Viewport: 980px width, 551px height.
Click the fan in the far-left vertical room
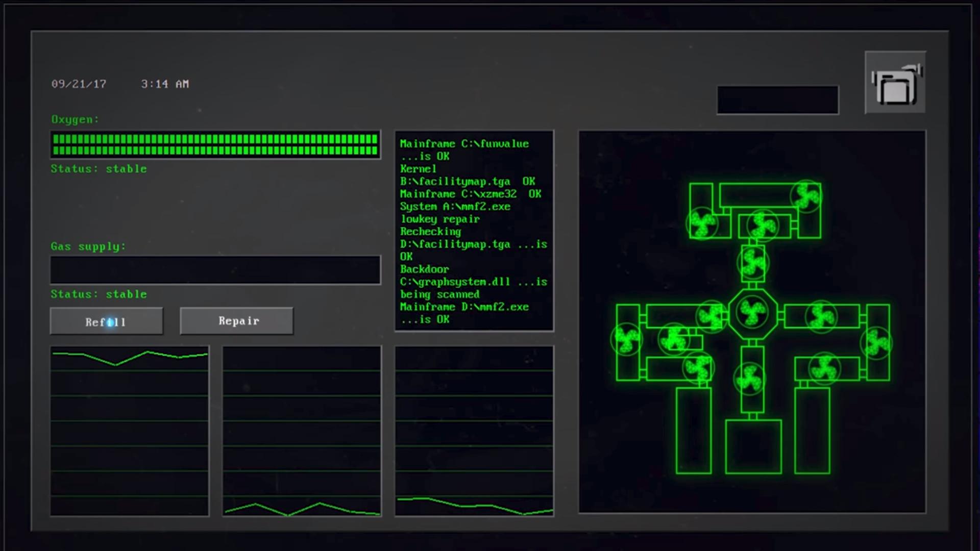627,339
